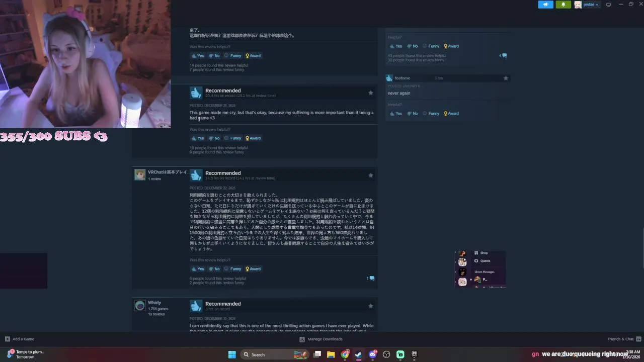Viewport: 644px width, 362px height.
Task: Open Google Chrome from taskbar
Action: [x=345, y=354]
